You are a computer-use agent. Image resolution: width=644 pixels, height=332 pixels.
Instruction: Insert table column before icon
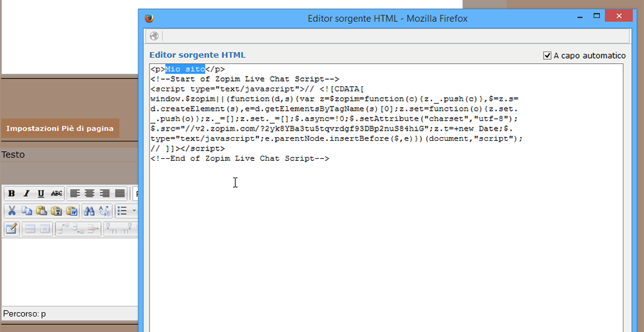coord(111,229)
